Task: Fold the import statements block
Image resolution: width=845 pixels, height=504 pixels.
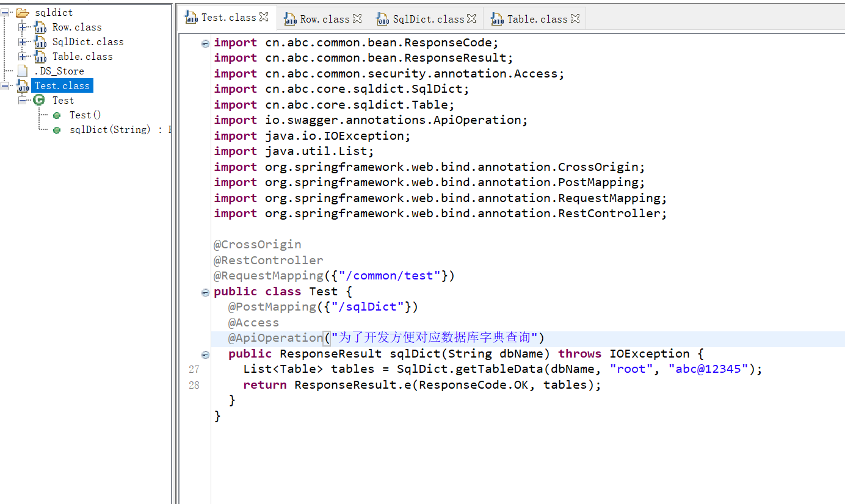Action: [x=205, y=43]
